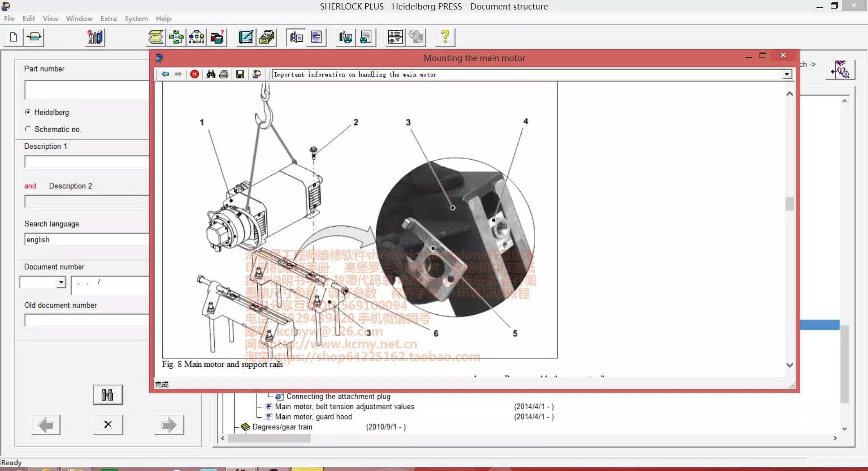
Task: Go back in Mounting the main motor viewer
Action: pyautogui.click(x=165, y=74)
